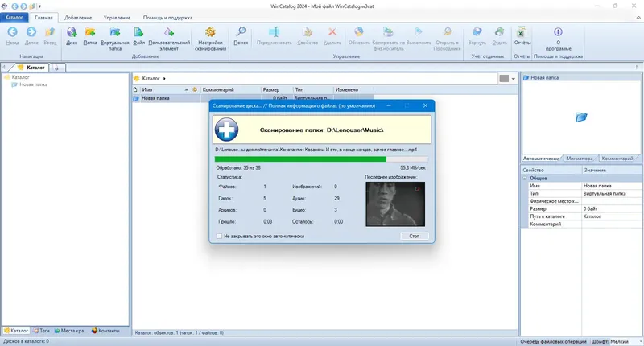Open the quick access toolbar customize dropdown
The height and width of the screenshot is (346, 644).
(39, 6)
